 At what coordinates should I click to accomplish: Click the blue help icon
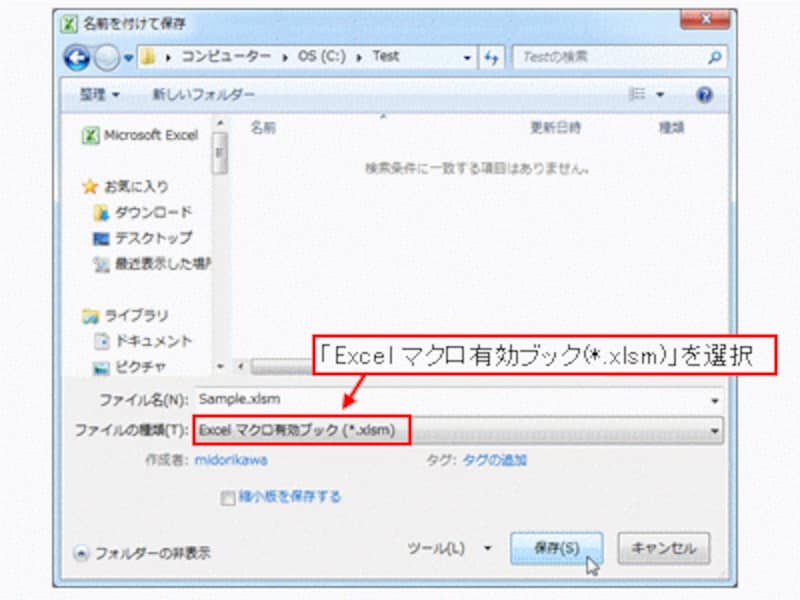(705, 95)
